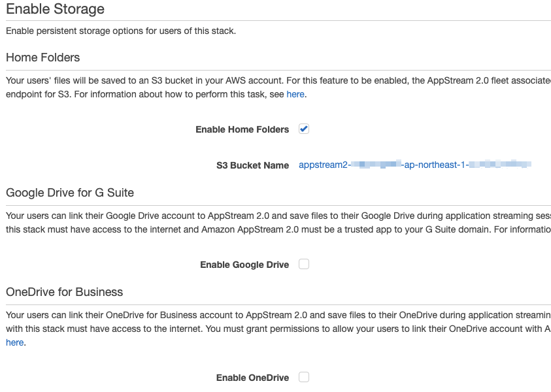
Task: Uncheck the Enable Home Folders checkbox
Action: pos(304,129)
